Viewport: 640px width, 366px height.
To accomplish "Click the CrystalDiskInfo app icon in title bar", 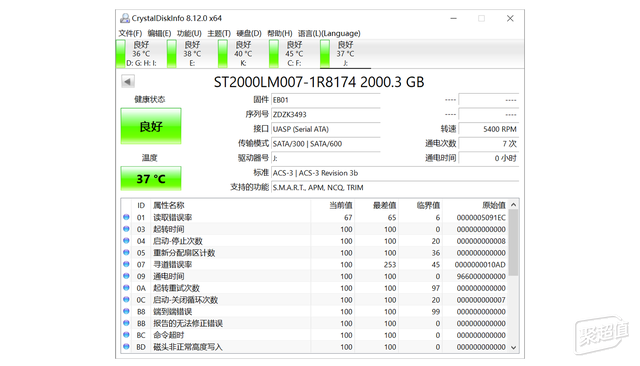I will pyautogui.click(x=124, y=18).
